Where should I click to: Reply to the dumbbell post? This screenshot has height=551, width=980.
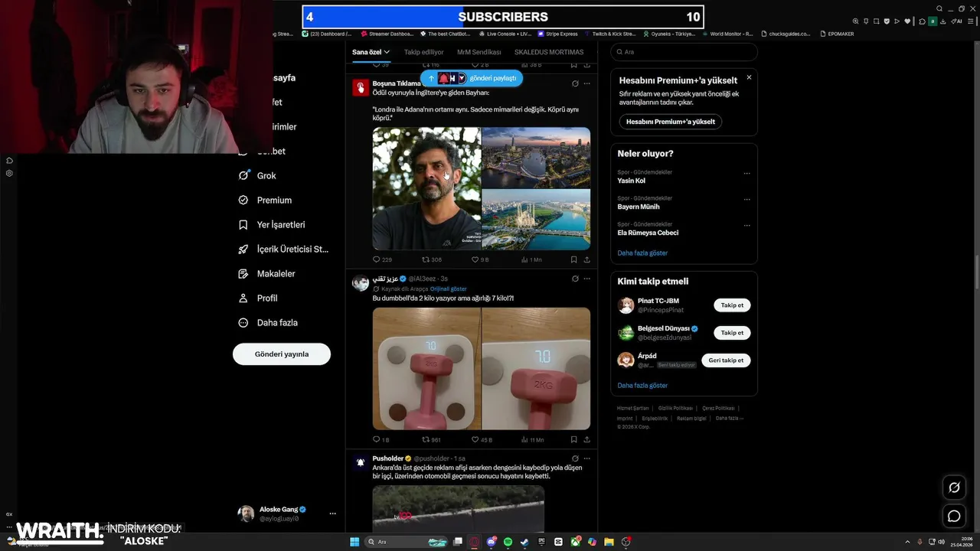381,439
